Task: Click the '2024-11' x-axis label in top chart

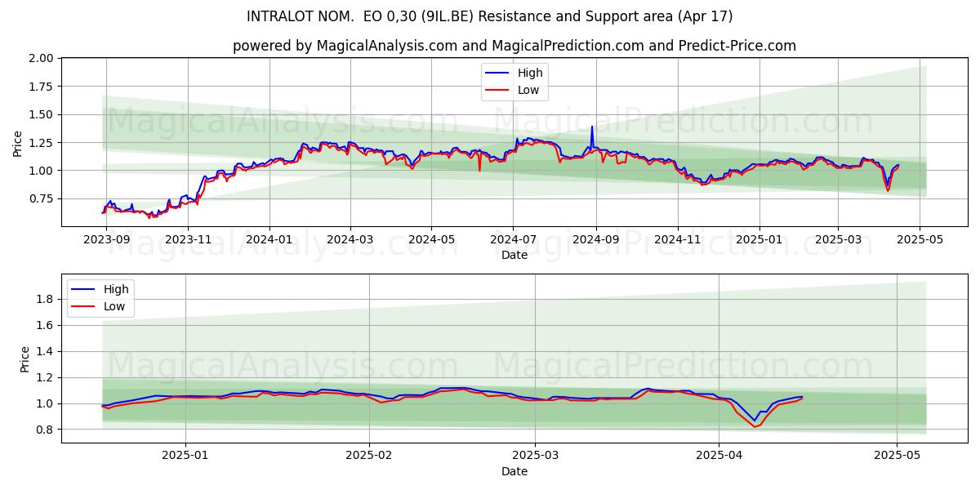Action: click(677, 239)
